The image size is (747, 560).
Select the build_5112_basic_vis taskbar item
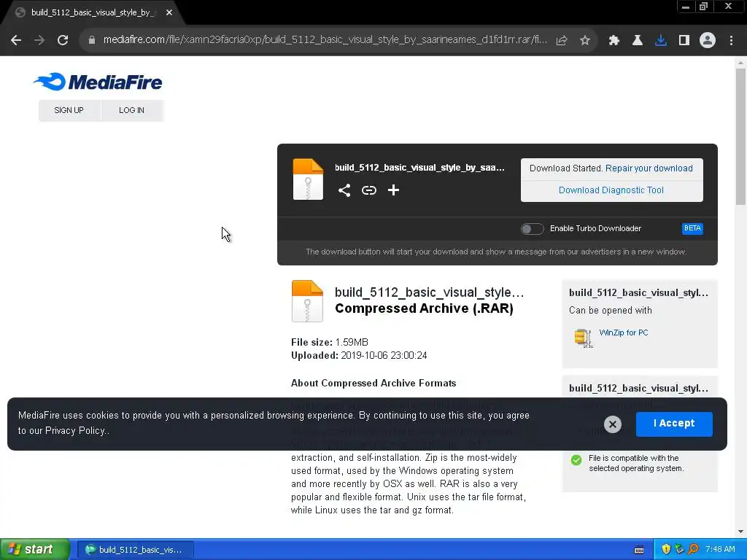(x=135, y=550)
